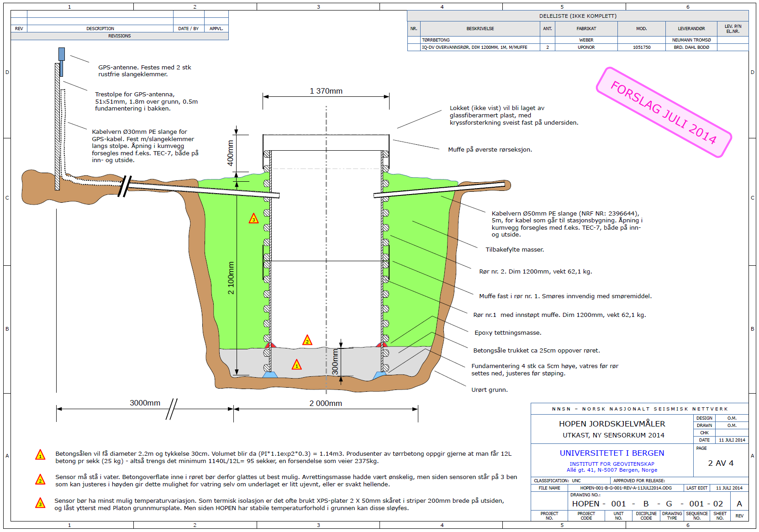Click the 'UNIVERSITETET I BERGEN' title text
The height and width of the screenshot is (532, 759).
click(611, 453)
